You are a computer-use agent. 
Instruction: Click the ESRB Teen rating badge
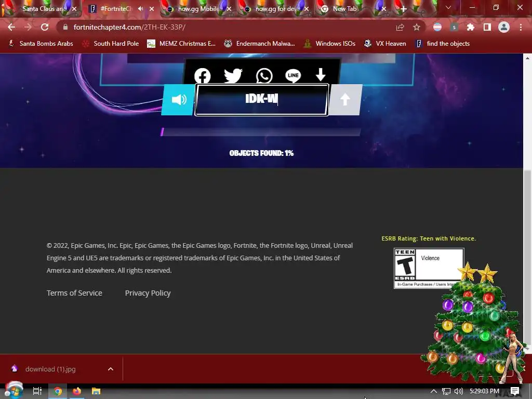click(429, 268)
